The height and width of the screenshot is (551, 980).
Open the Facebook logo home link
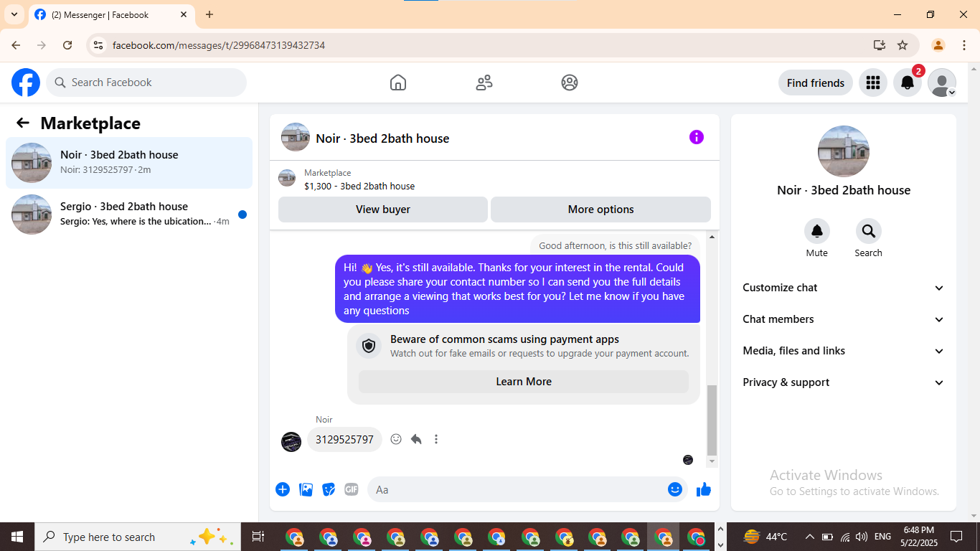point(26,83)
